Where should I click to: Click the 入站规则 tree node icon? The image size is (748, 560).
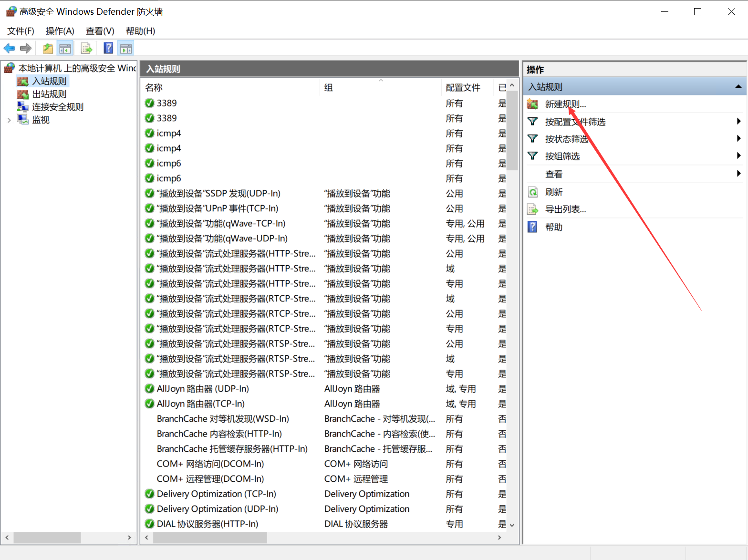(x=23, y=82)
